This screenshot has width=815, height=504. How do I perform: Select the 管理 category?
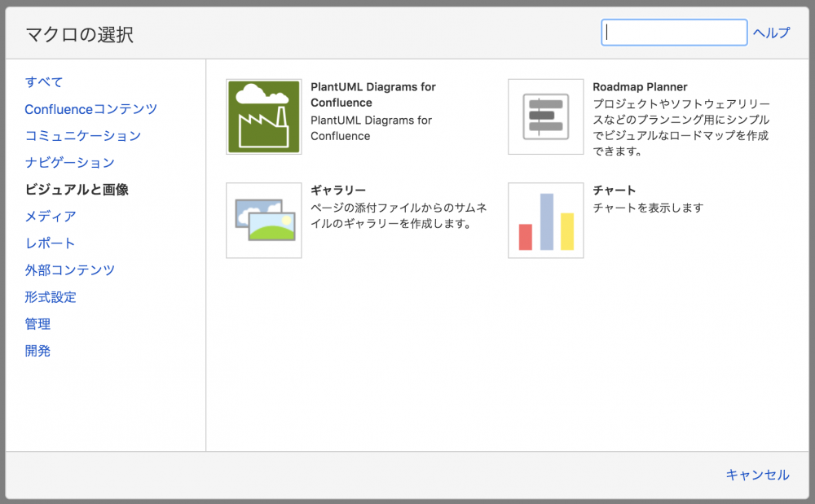pos(38,324)
